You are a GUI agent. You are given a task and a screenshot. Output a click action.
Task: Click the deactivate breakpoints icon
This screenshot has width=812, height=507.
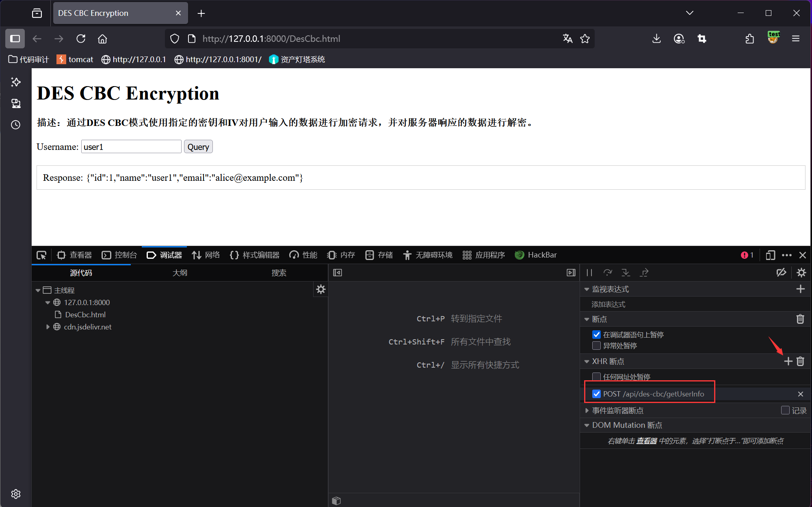click(x=781, y=273)
